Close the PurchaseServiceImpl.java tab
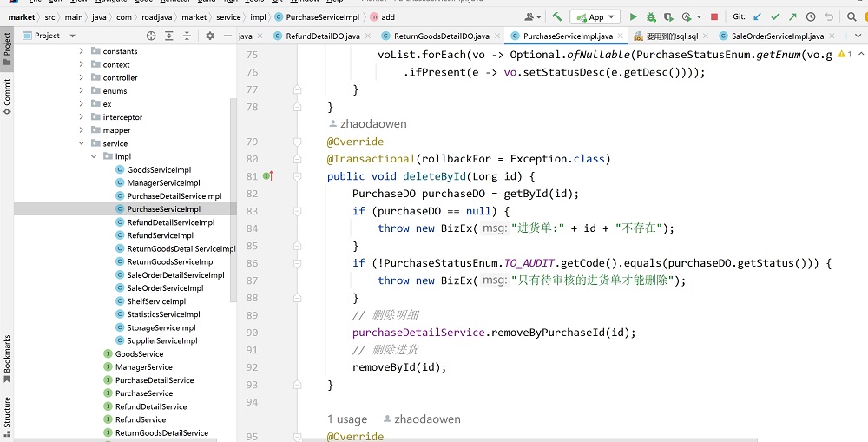This screenshot has height=442, width=868. coord(621,36)
